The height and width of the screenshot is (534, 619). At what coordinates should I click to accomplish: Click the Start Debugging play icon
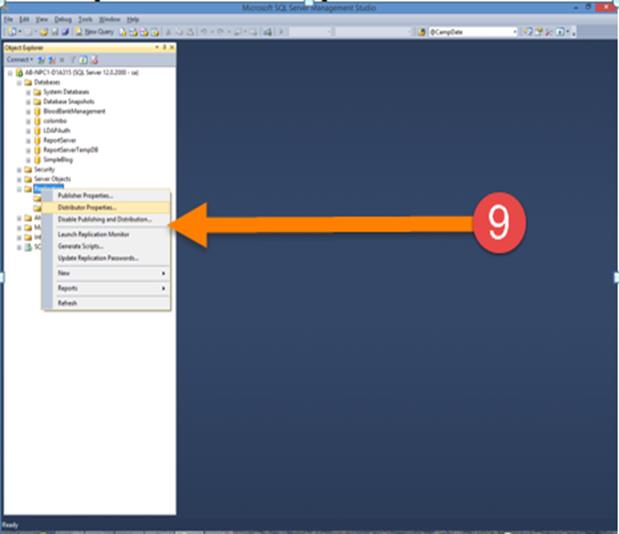(281, 32)
